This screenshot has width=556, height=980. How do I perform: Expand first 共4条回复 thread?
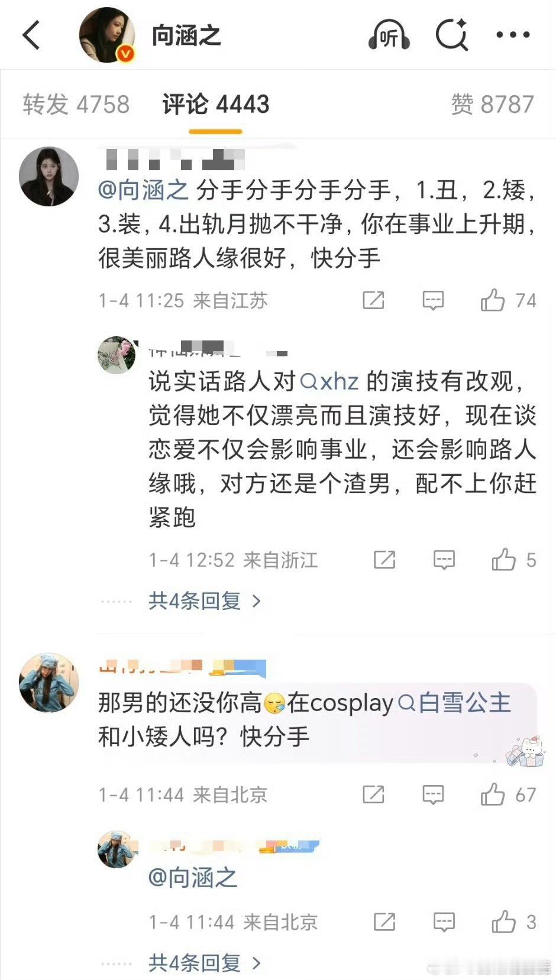205,601
